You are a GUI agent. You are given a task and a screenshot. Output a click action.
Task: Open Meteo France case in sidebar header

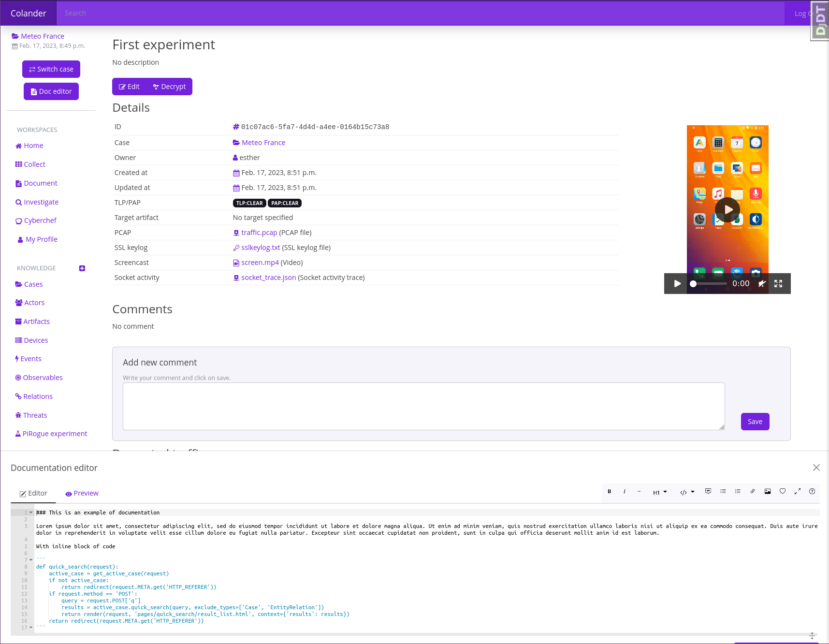(38, 36)
